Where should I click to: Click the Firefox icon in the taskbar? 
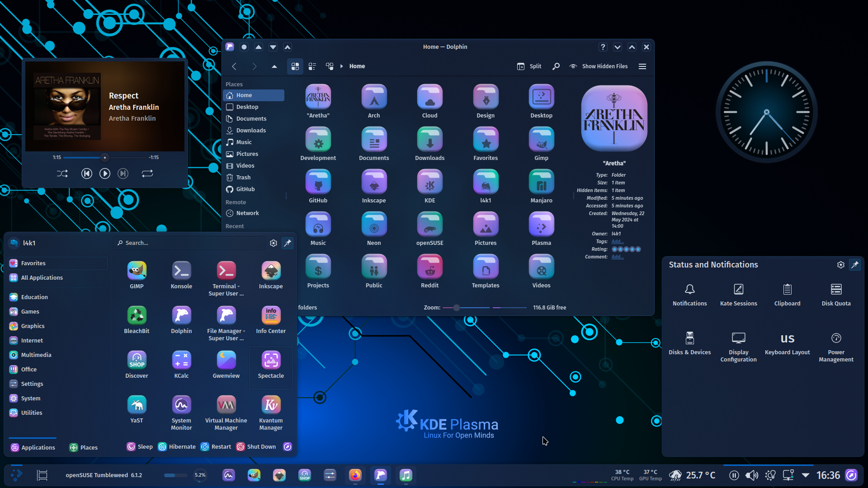pos(355,475)
